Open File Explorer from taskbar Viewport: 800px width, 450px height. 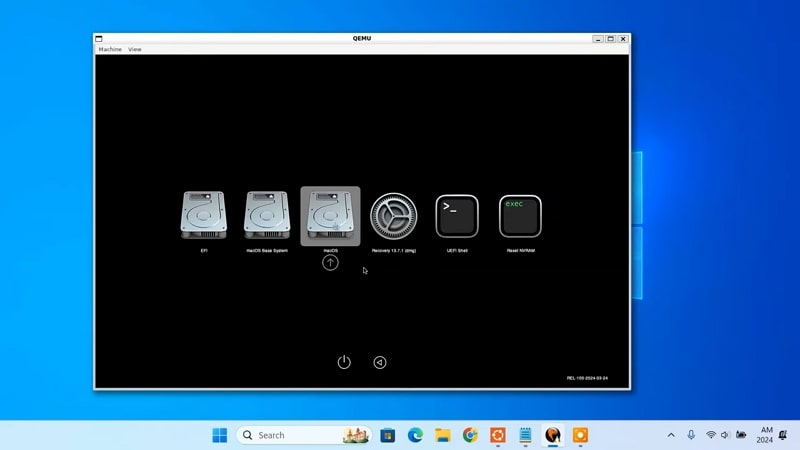coord(443,435)
